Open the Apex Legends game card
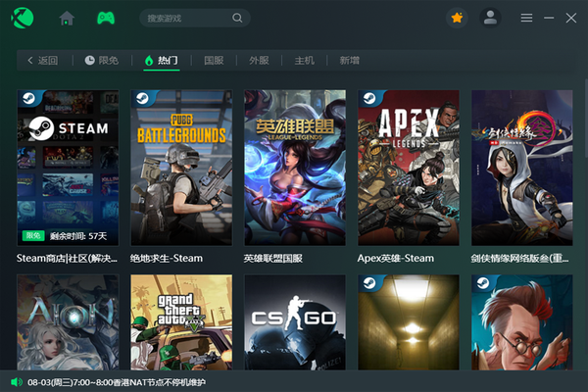 click(x=409, y=168)
